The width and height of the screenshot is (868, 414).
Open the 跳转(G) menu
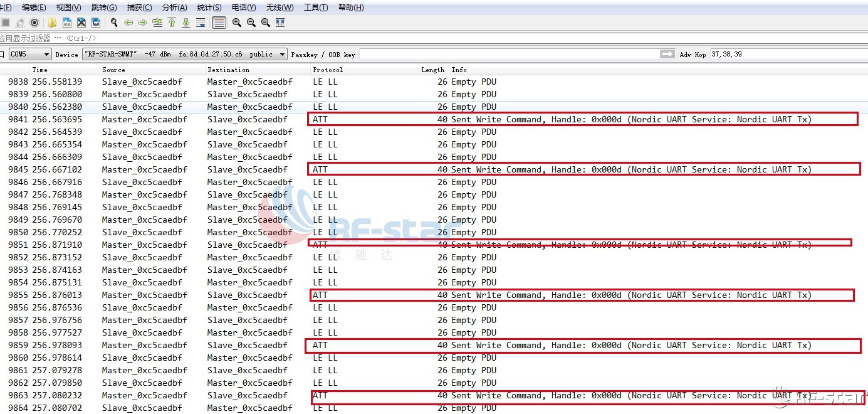tap(104, 8)
